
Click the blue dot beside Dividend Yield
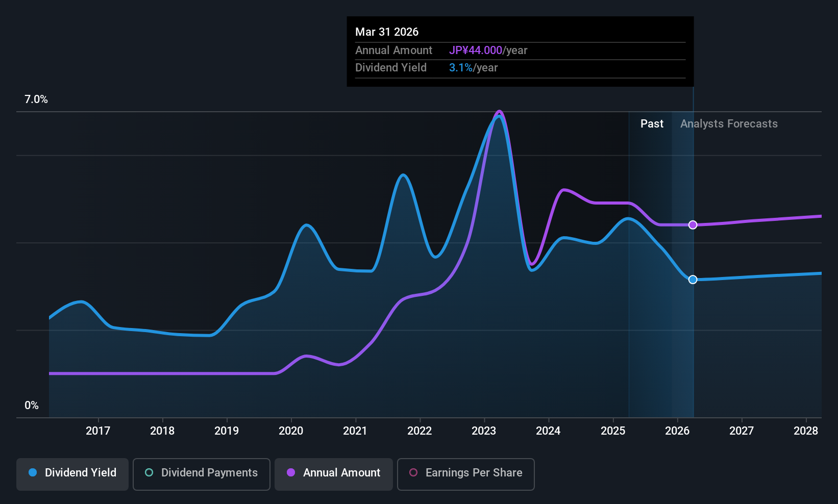tap(33, 473)
